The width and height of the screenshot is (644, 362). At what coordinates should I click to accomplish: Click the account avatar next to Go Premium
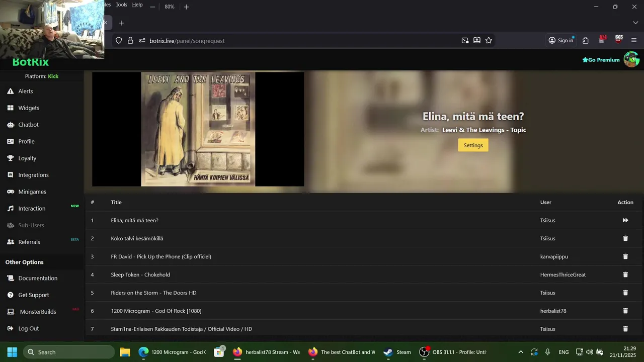(x=631, y=59)
